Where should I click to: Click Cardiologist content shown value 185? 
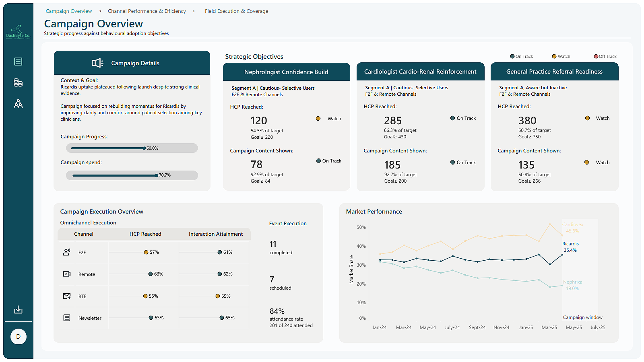coord(392,165)
